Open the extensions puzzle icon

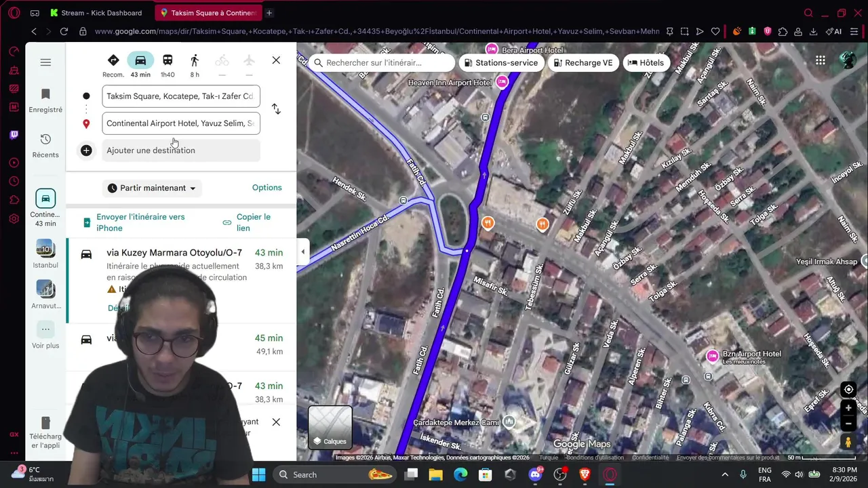(x=783, y=31)
